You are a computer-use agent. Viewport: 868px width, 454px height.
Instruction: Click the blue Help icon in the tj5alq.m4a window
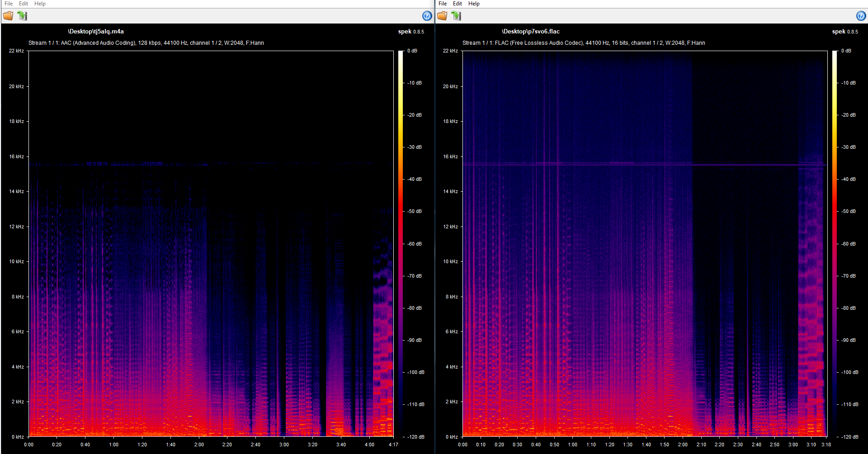point(427,16)
